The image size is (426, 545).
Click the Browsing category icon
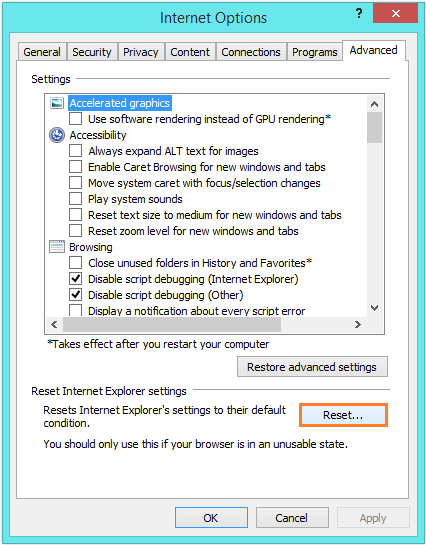coord(57,247)
